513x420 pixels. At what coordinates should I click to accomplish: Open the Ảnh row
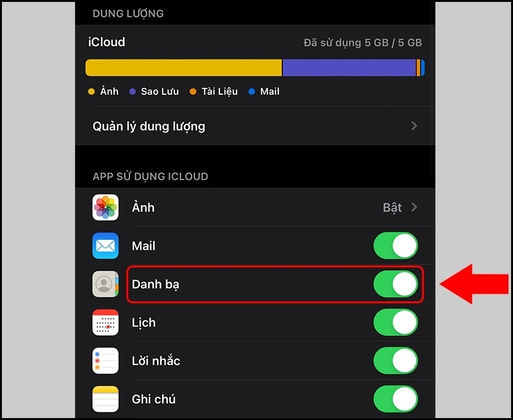tap(255, 207)
